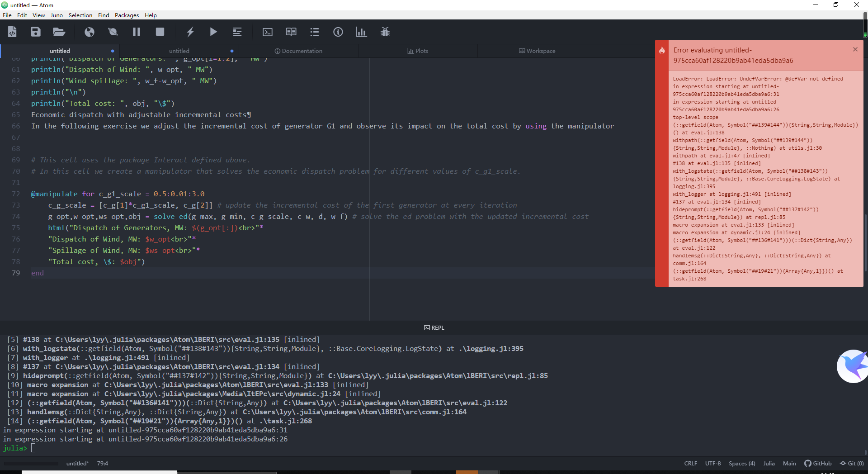This screenshot has width=868, height=474.
Task: Click the New Julia File toolbar icon
Action: point(12,32)
